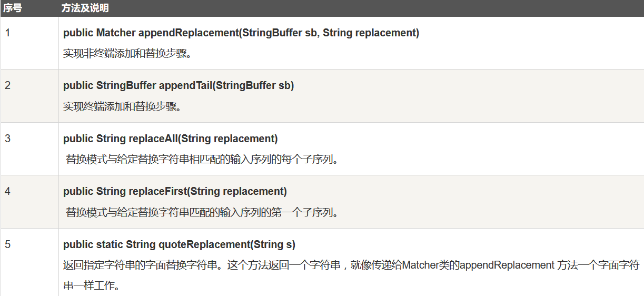Click description 实现终端添加和替换步骤
This screenshot has width=644, height=296.
coord(122,107)
